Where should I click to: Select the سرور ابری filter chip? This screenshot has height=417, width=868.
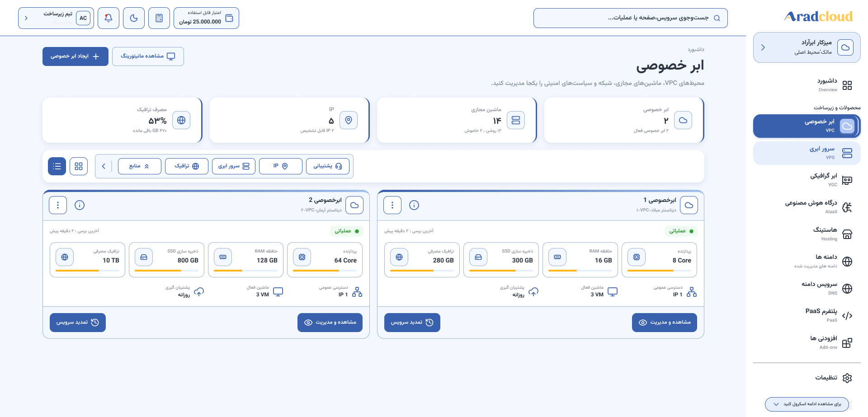pyautogui.click(x=234, y=166)
